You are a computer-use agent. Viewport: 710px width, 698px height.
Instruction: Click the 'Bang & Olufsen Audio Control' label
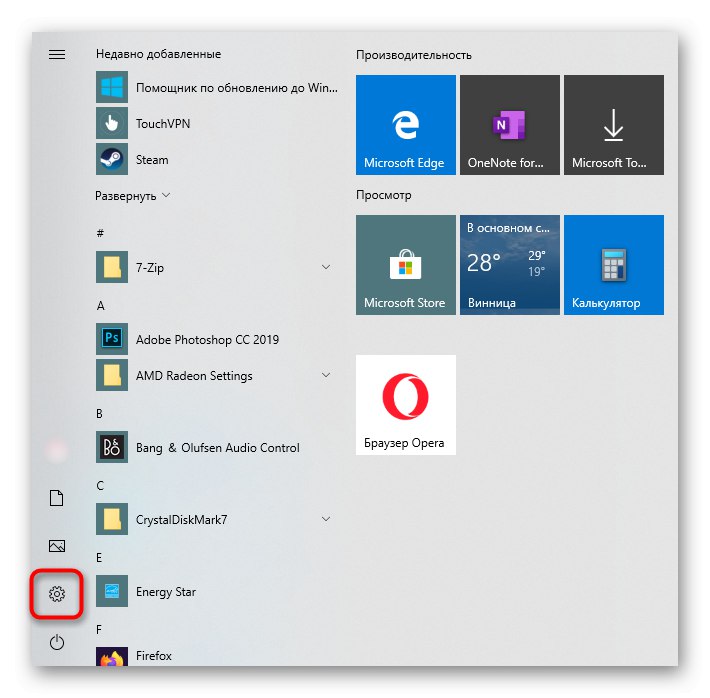(218, 448)
